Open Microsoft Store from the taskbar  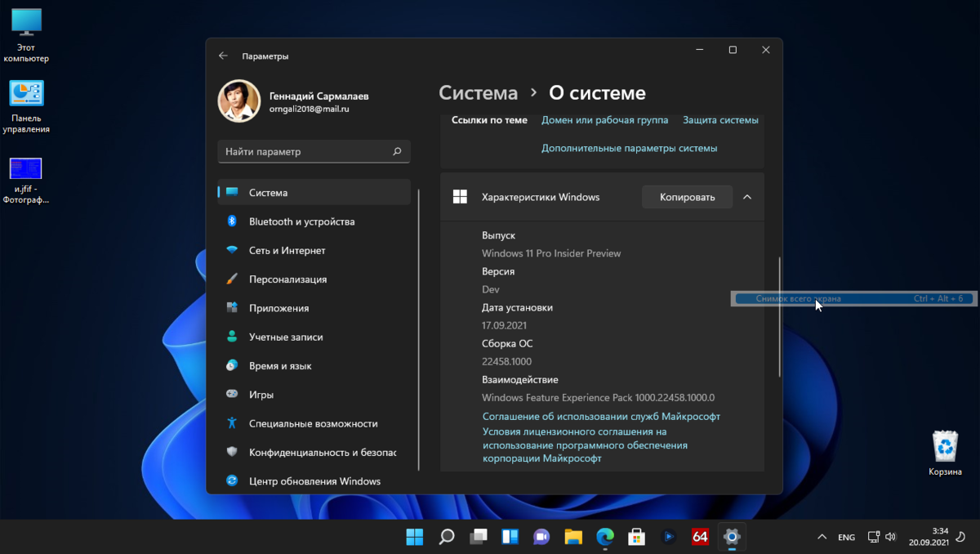tap(636, 537)
